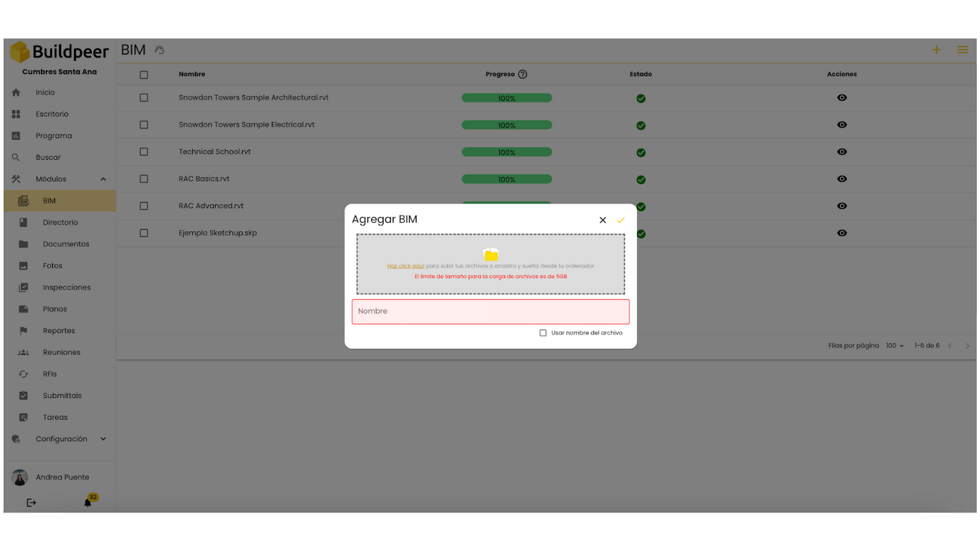The width and height of the screenshot is (980, 551).
Task: Click the file drop zone area
Action: (x=491, y=264)
